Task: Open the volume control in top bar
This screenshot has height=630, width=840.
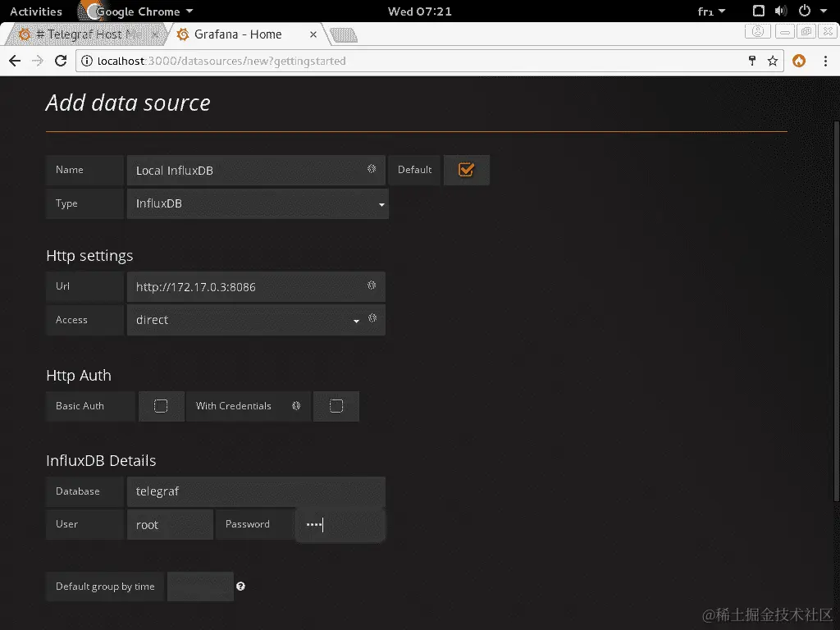Action: pyautogui.click(x=781, y=11)
